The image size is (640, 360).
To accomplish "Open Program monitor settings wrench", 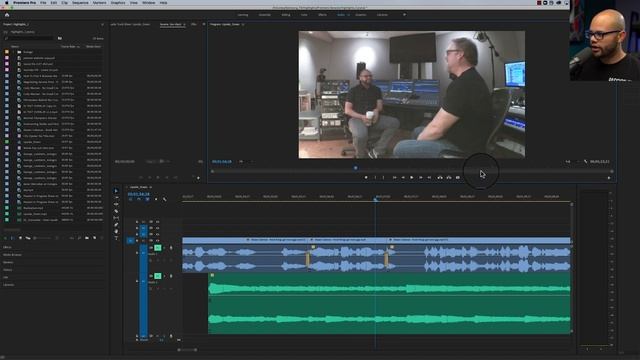I will point(585,162).
